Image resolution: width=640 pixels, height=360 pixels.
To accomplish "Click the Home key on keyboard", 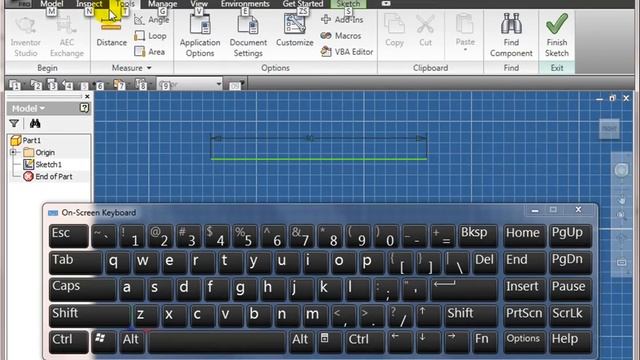I will tap(524, 236).
